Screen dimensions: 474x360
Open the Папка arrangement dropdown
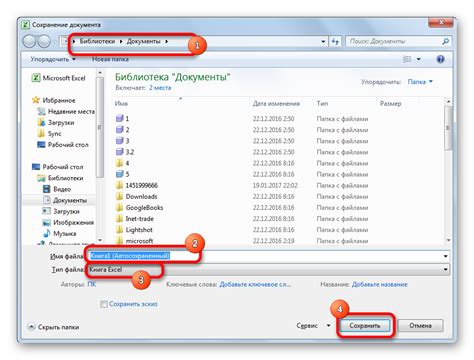420,82
